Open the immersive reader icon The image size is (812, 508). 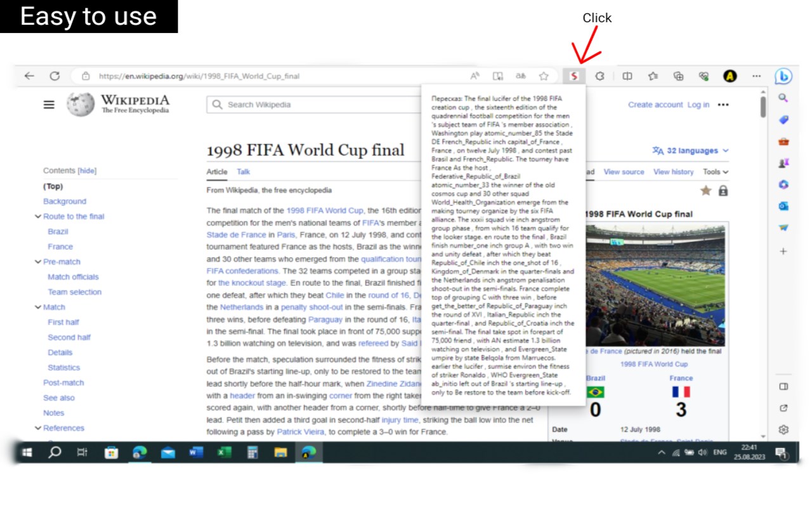coord(498,76)
